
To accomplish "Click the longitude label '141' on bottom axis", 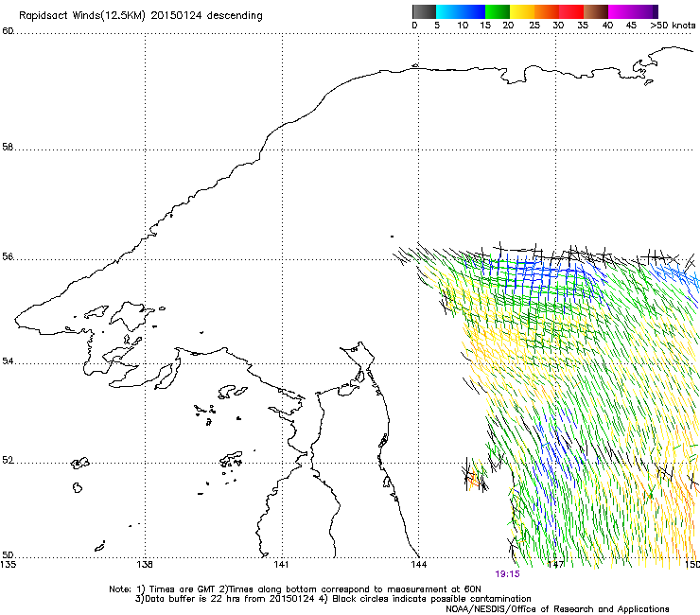I will coord(281,565).
